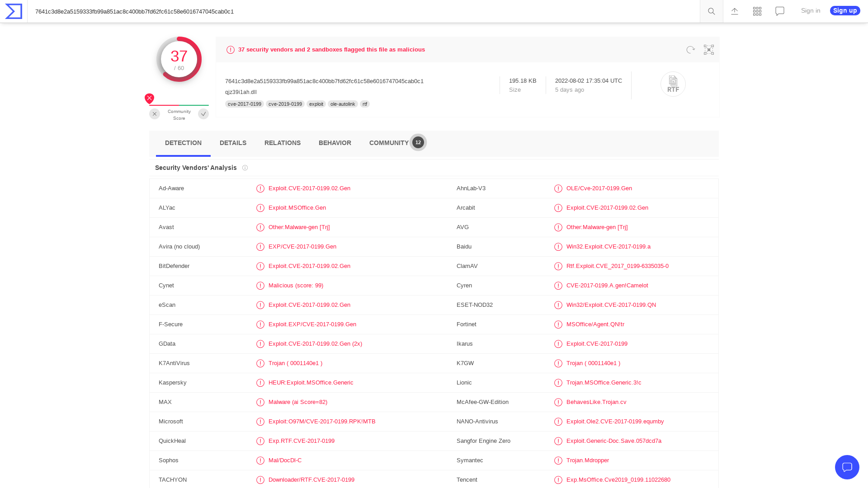Click the info icon next to Security Vendors' Analysis

[245, 168]
